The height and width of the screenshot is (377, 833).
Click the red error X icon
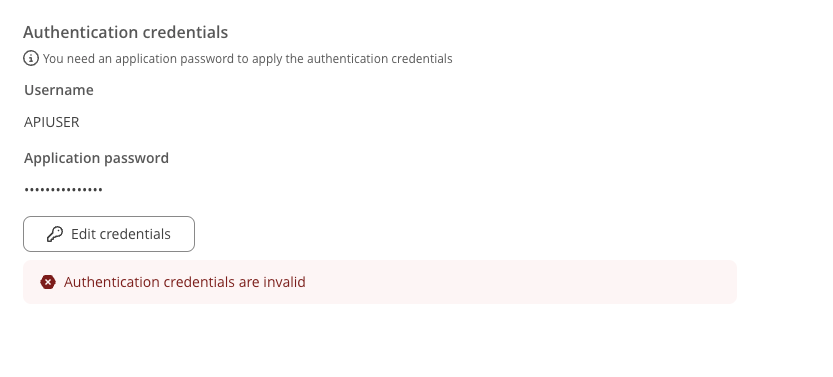click(48, 282)
